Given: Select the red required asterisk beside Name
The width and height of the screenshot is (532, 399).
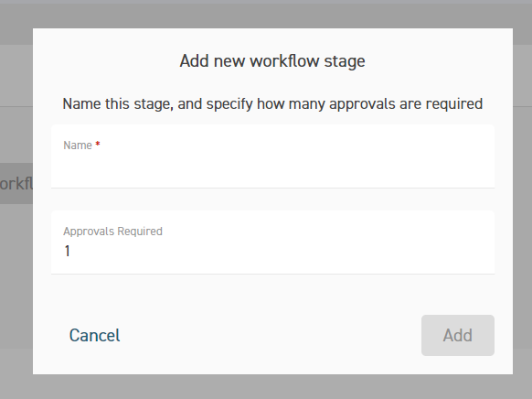Looking at the screenshot, I should [x=98, y=144].
